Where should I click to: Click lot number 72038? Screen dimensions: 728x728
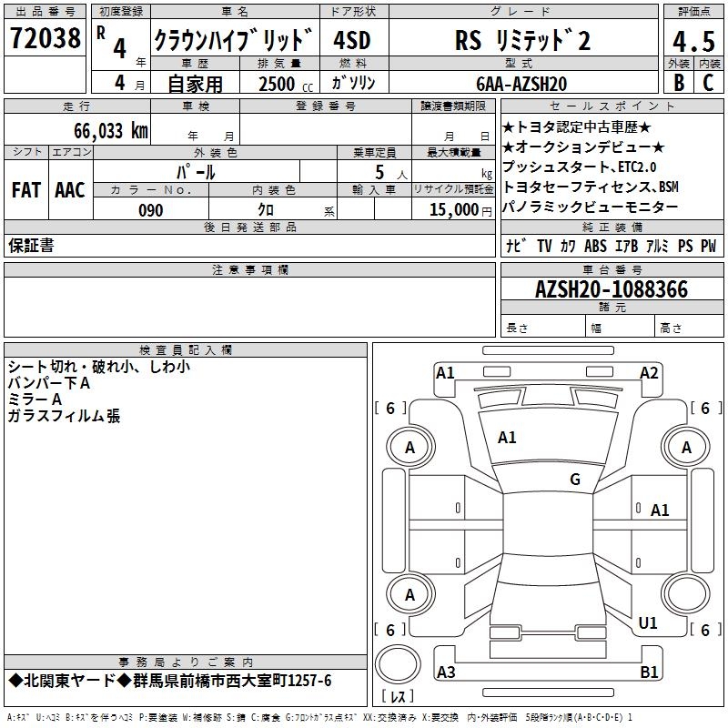[x=45, y=37]
